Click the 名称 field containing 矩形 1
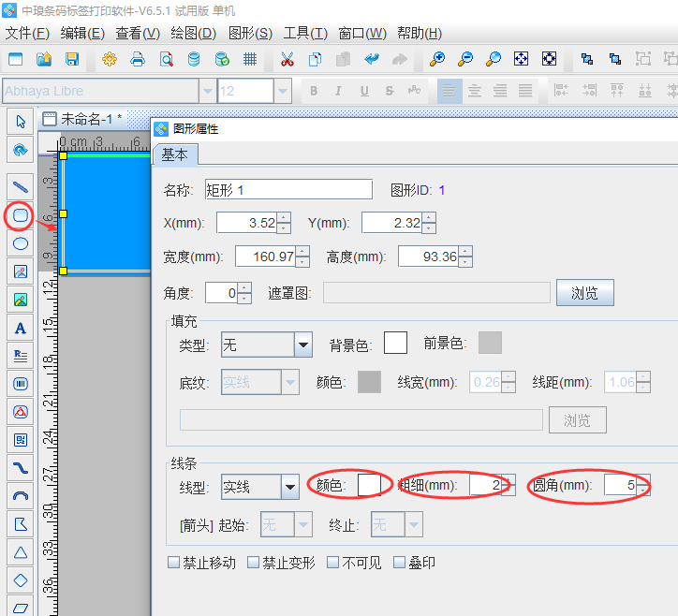 (288, 189)
